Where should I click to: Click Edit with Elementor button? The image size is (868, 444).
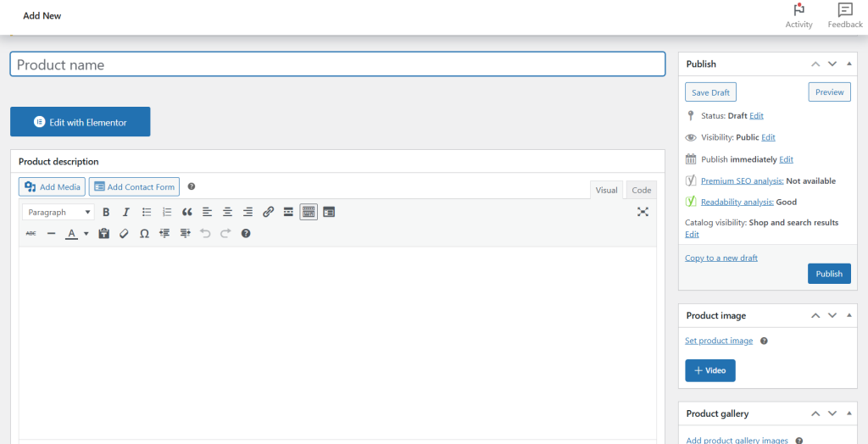[x=81, y=122]
